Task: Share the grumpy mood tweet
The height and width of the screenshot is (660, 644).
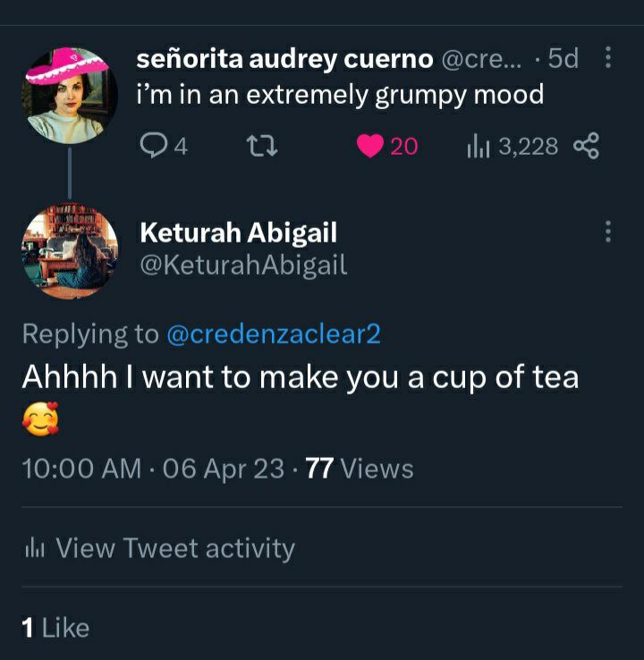Action: pyautogui.click(x=587, y=146)
